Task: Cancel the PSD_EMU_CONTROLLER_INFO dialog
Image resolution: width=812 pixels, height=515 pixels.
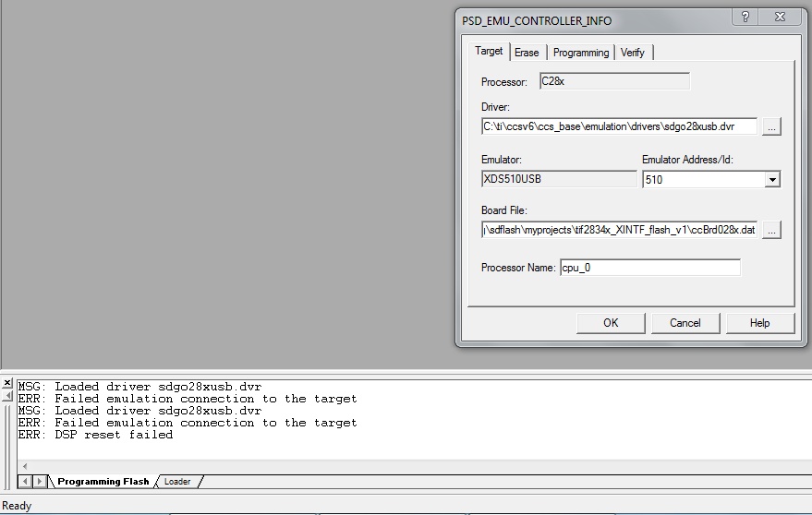Action: [x=685, y=323]
